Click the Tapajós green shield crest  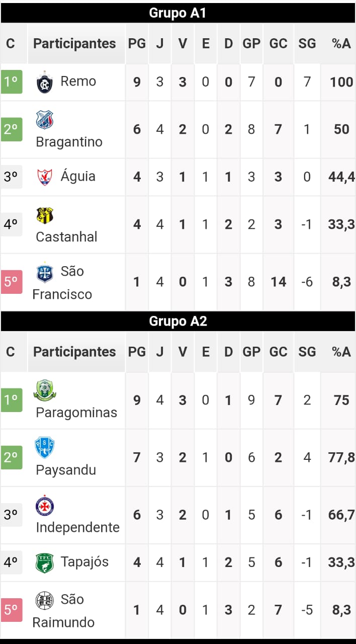click(45, 562)
